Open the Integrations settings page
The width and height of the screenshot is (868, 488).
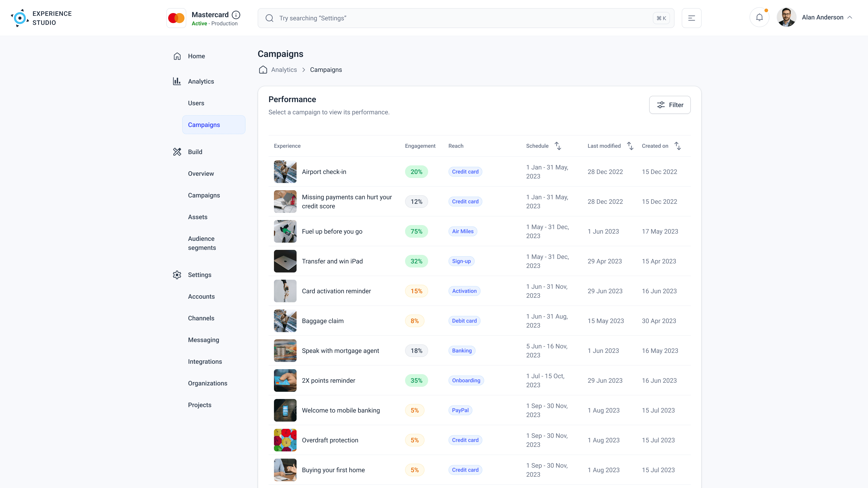tap(205, 362)
